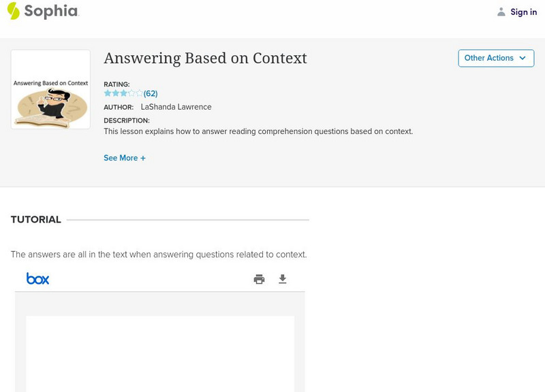This screenshot has height=392, width=545.
Task: Click the person icon beside Sign in
Action: pos(501,12)
